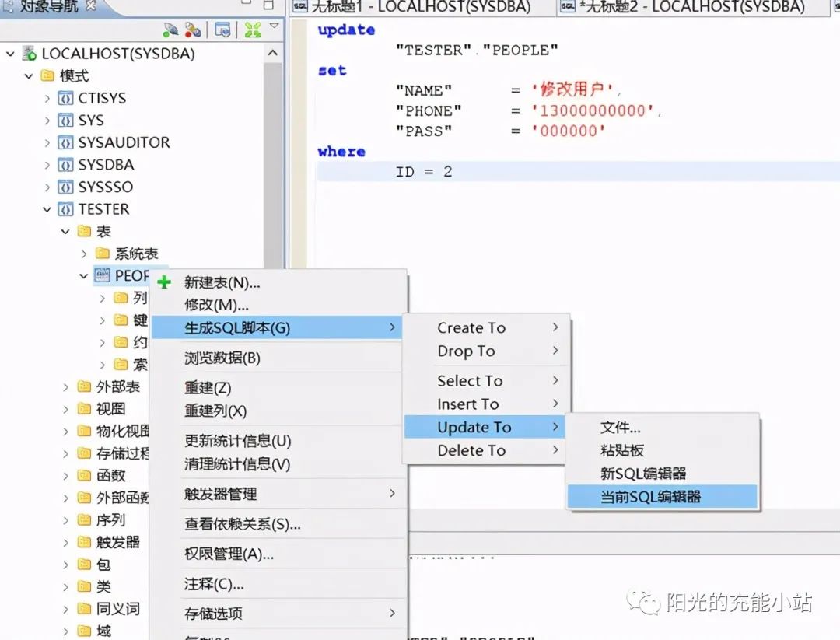The image size is (840, 640).
Task: Click the 包 folder icon
Action: [84, 564]
